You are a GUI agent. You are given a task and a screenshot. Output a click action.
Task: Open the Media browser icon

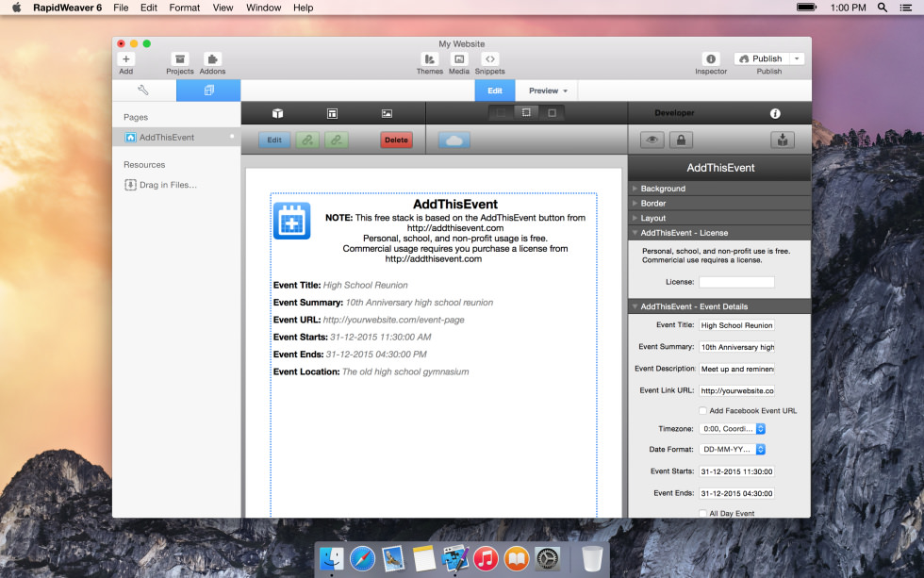click(459, 58)
